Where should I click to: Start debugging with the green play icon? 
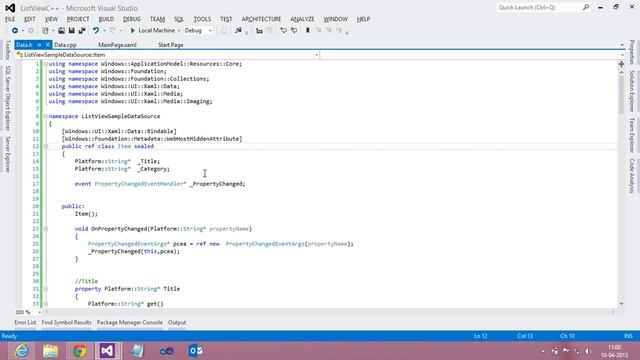[133, 31]
